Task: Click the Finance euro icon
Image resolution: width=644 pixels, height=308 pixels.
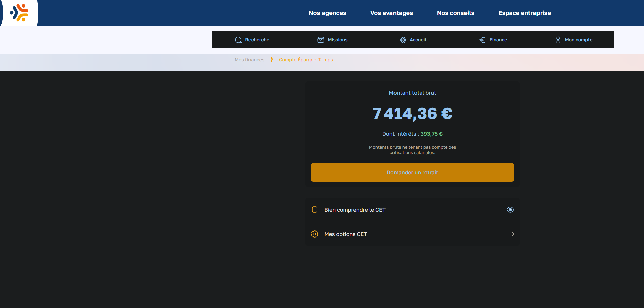Action: click(482, 40)
